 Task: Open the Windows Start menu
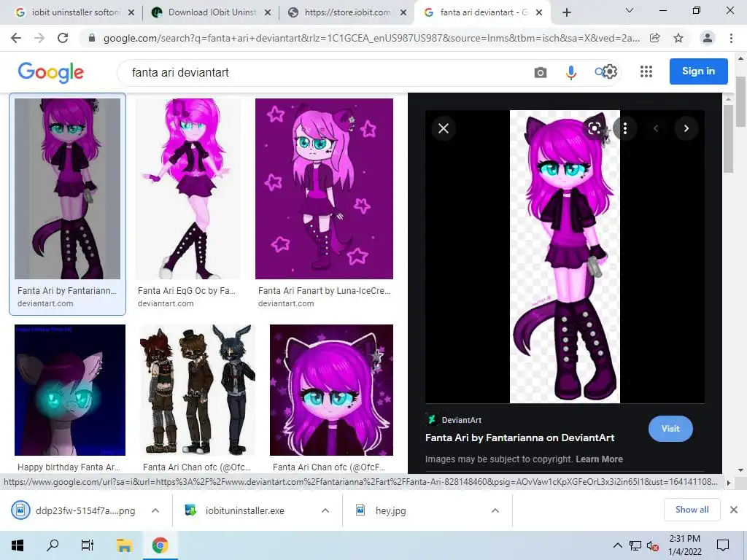point(18,545)
